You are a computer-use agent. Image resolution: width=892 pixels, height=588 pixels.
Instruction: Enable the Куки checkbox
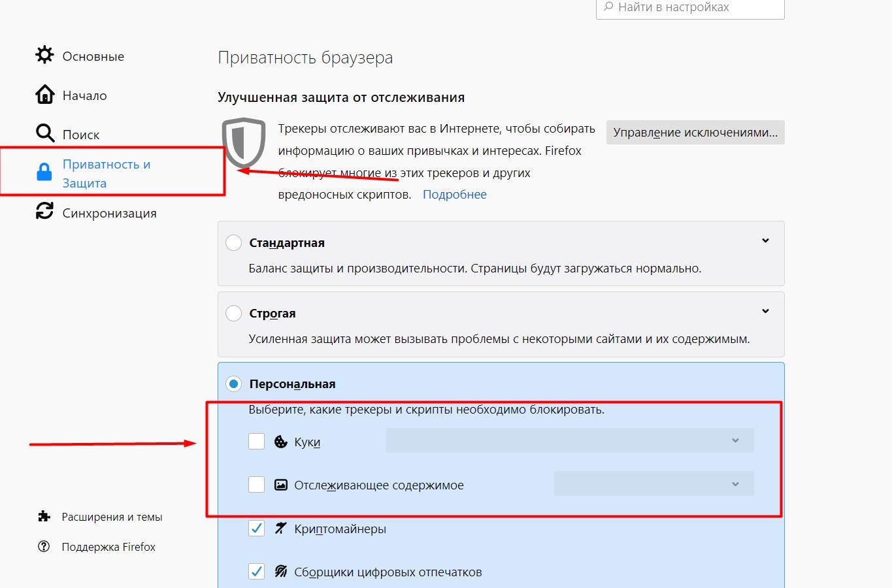point(256,442)
